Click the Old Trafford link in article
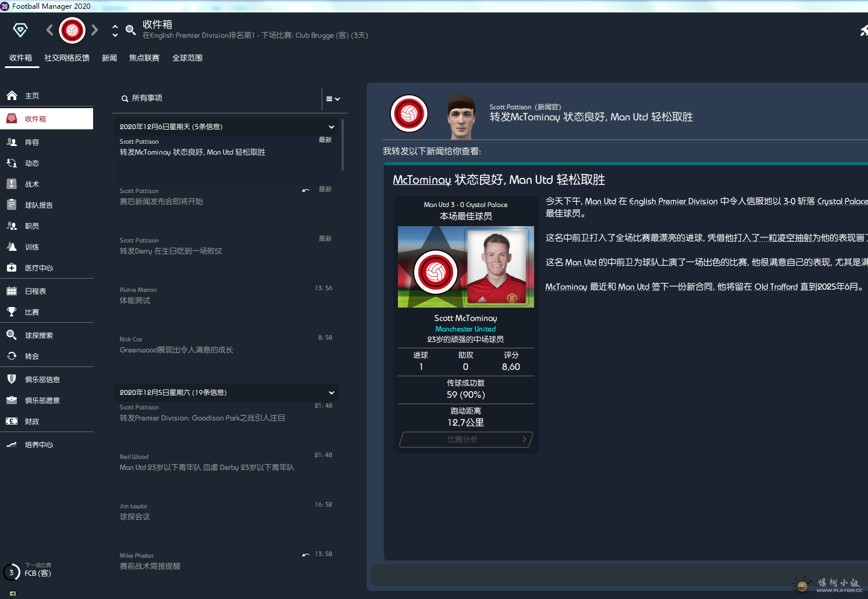Viewport: 868px width, 599px height. (776, 287)
